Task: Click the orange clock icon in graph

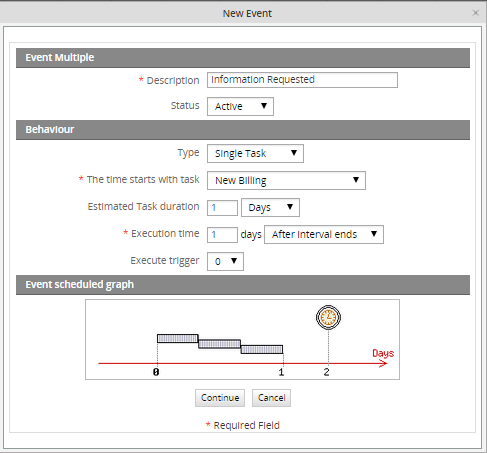Action: [328, 317]
